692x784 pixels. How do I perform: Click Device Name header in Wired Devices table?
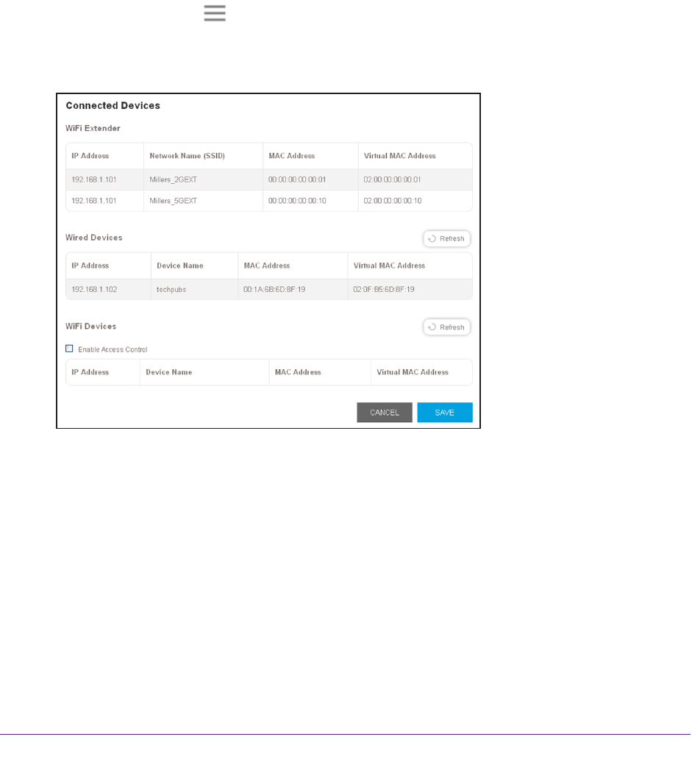(180, 266)
